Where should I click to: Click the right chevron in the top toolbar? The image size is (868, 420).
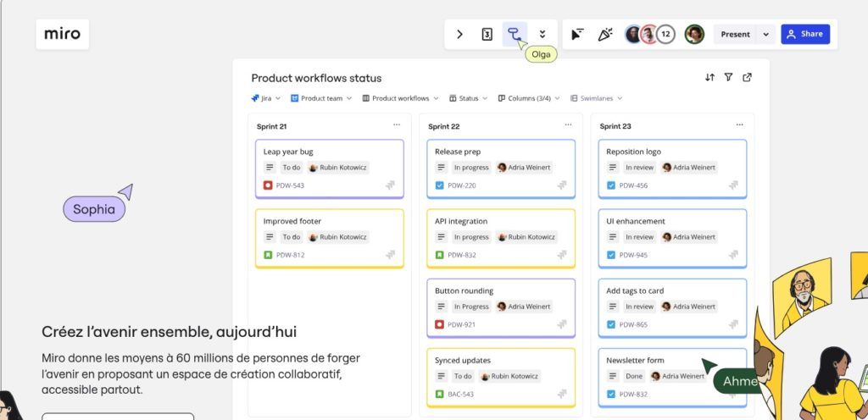click(x=459, y=35)
